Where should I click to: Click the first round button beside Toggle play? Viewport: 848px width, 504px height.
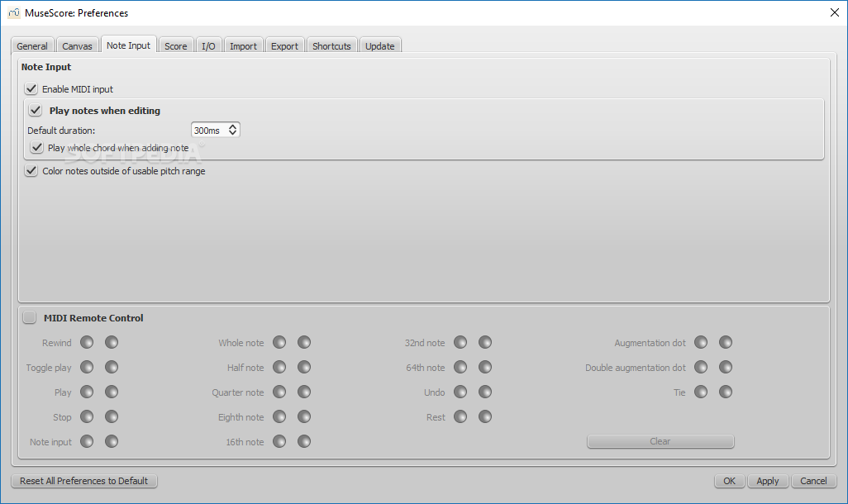[x=87, y=367]
